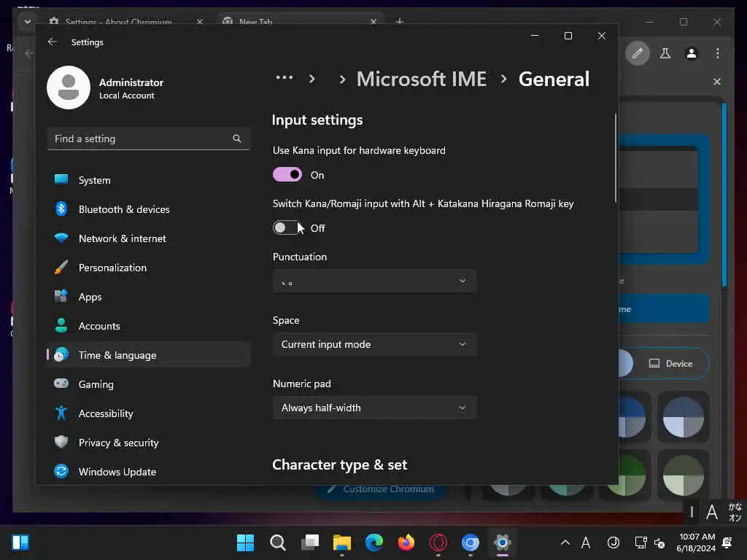Open Widgets button on taskbar
Viewport: 747px width, 560px height.
point(20,542)
